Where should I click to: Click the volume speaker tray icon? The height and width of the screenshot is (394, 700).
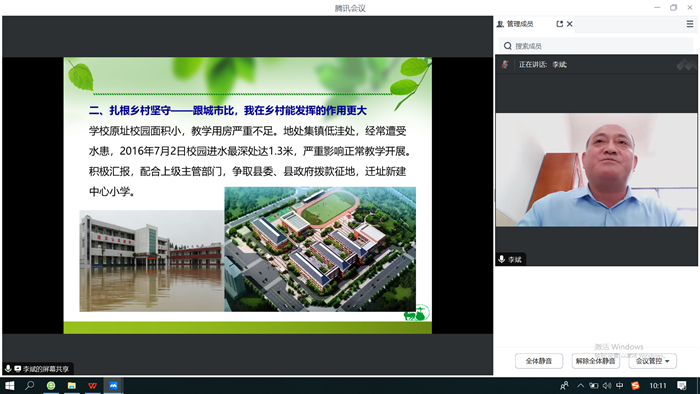pyautogui.click(x=607, y=386)
